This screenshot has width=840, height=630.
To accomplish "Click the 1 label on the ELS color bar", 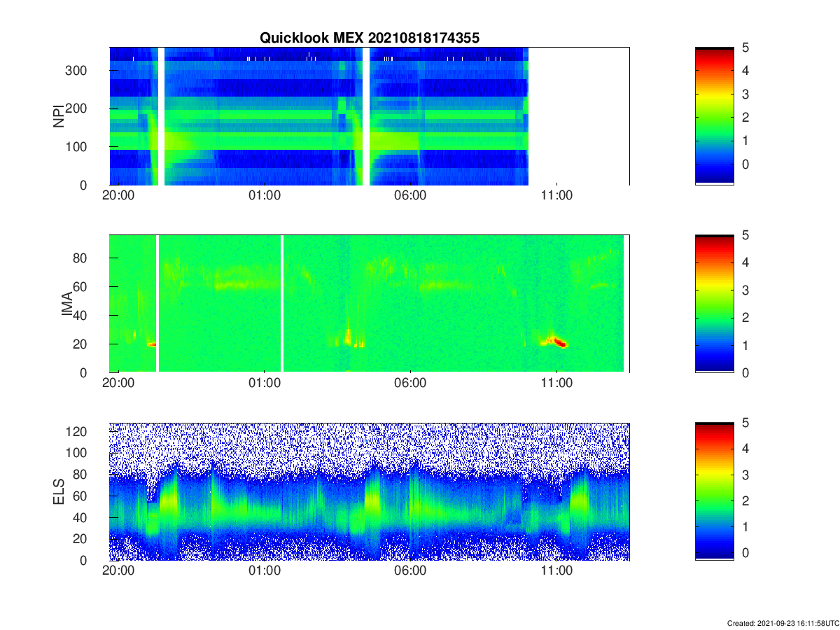I will [x=745, y=526].
